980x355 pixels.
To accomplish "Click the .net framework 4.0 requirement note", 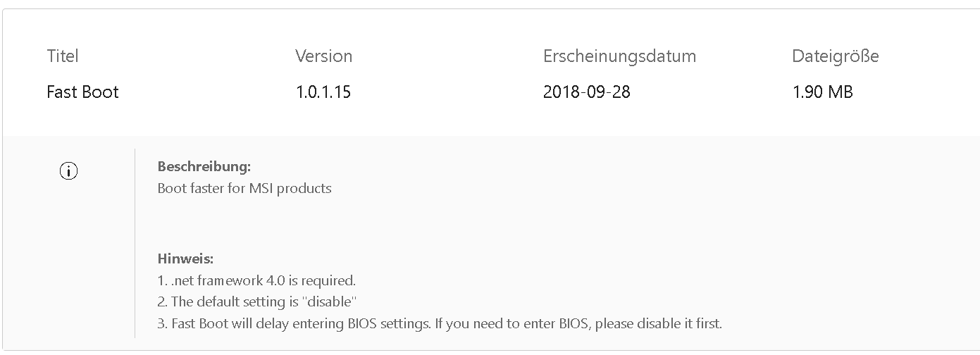I will click(x=256, y=280).
